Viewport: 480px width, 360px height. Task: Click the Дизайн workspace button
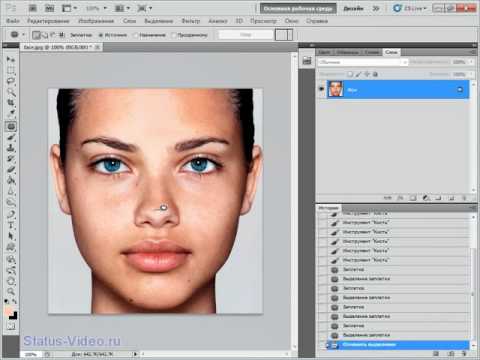353,8
